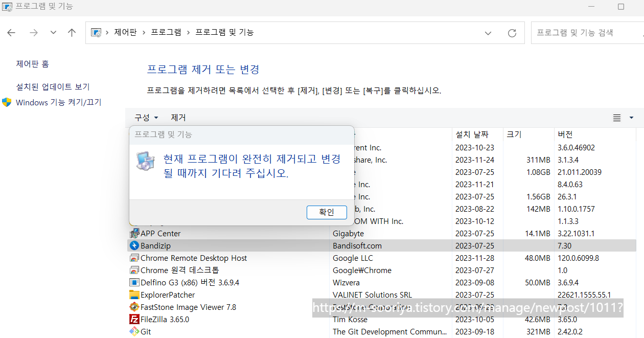Click the Delfino G3 program icon
The image size is (644, 338).
point(134,283)
